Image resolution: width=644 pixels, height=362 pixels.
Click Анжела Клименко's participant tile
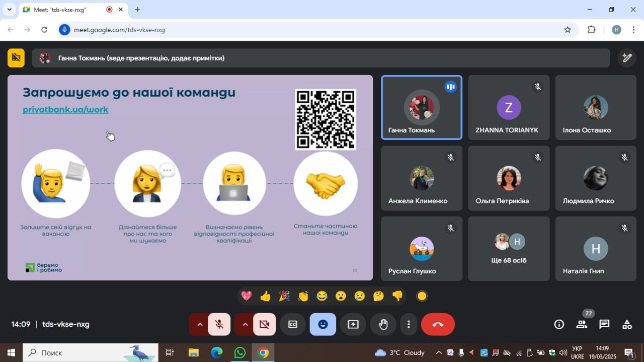click(x=422, y=178)
